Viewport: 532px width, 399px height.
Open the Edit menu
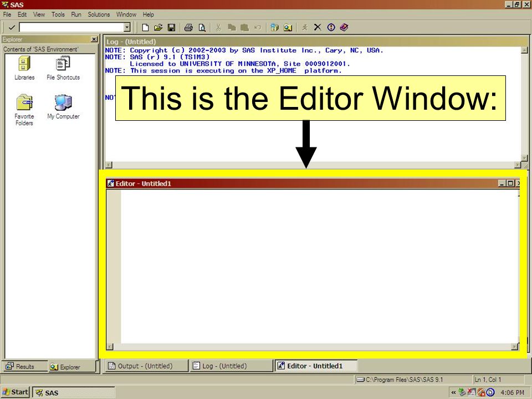click(22, 14)
